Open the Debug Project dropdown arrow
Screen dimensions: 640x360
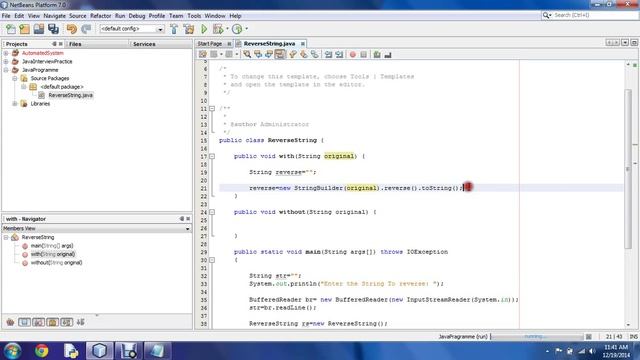pyautogui.click(x=227, y=29)
